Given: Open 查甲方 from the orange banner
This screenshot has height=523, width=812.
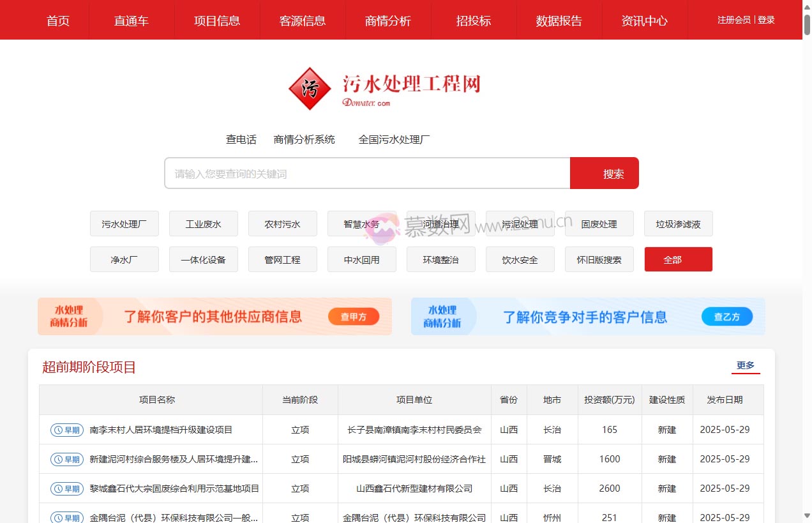Looking at the screenshot, I should click(354, 316).
